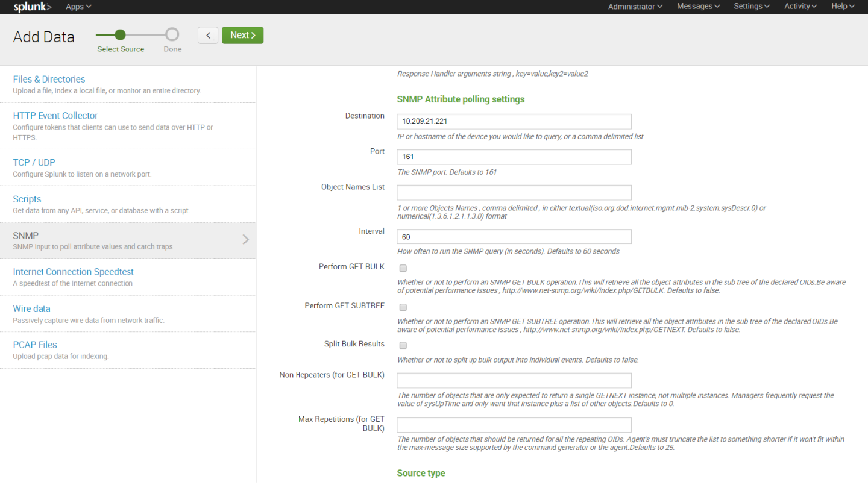The image size is (868, 485).
Task: Open Files & Directories source option
Action: (49, 79)
